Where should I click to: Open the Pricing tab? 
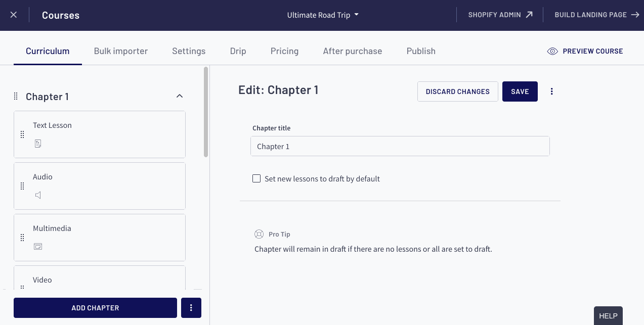pyautogui.click(x=284, y=51)
